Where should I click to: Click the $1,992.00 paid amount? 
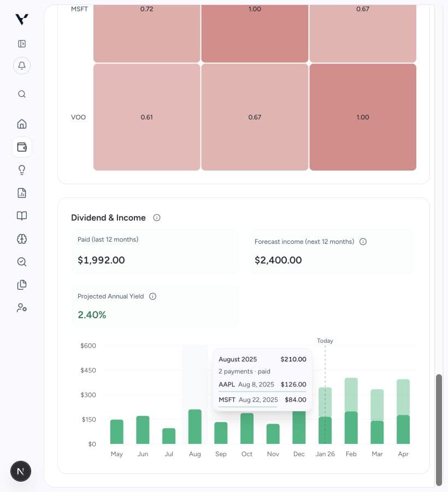click(x=101, y=260)
